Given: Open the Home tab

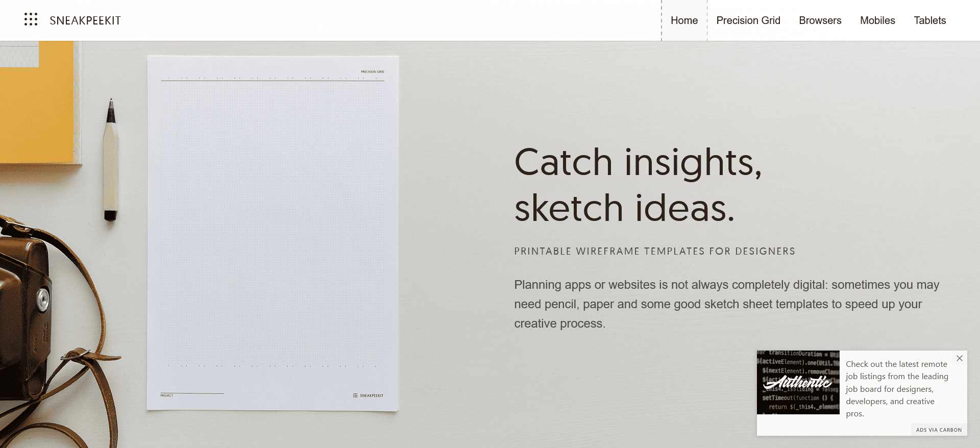Looking at the screenshot, I should click(x=684, y=20).
